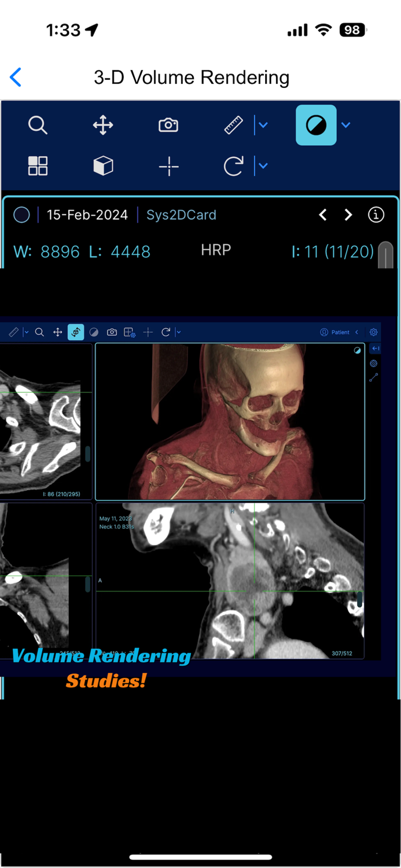Tap the 3D skull volume rendering image
401x868 pixels.
(230, 422)
